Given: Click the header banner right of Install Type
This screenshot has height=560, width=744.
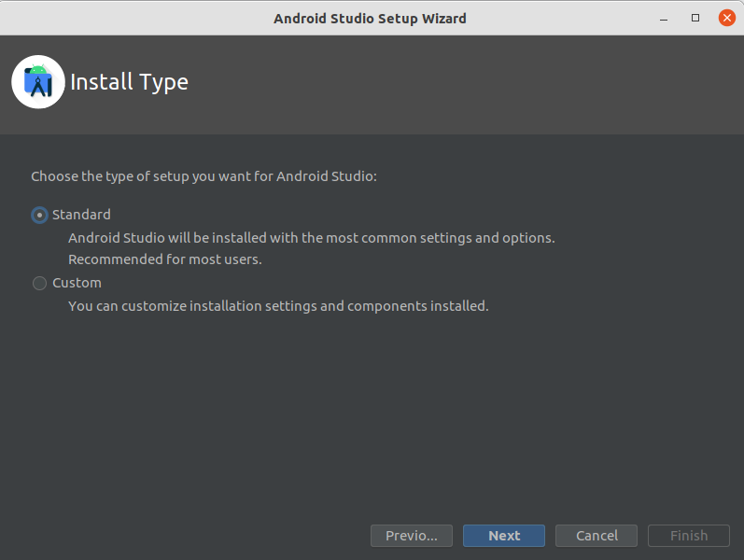Looking at the screenshot, I should tap(467, 84).
